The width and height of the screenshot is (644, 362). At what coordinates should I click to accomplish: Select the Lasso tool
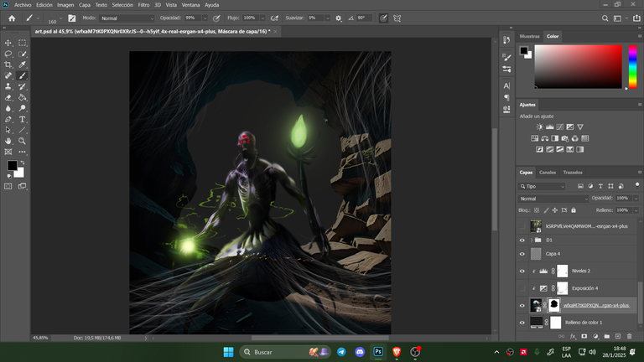click(x=8, y=54)
